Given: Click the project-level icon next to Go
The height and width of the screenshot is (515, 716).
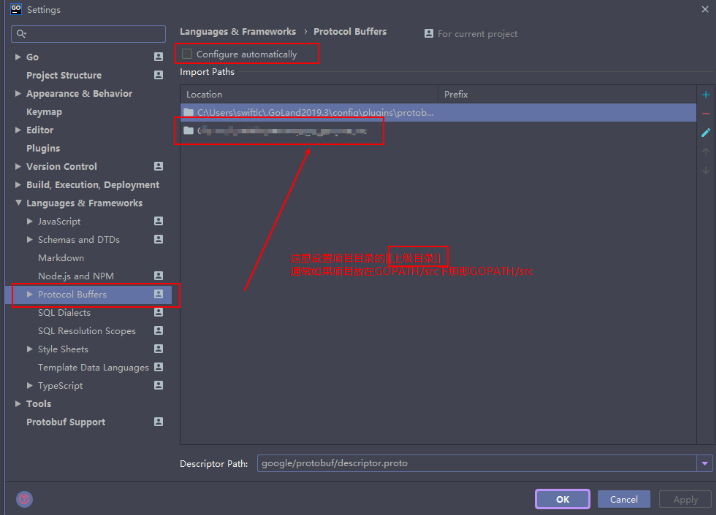Looking at the screenshot, I should (158, 57).
